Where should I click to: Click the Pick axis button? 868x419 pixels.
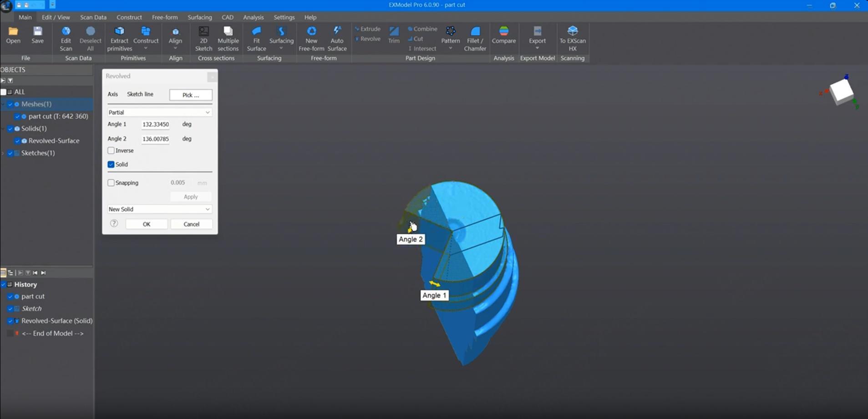click(x=190, y=95)
